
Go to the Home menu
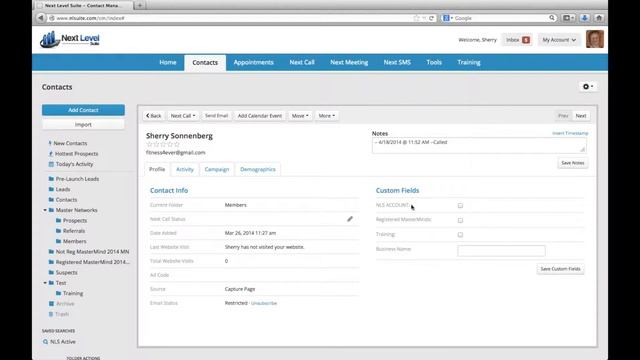tap(168, 62)
